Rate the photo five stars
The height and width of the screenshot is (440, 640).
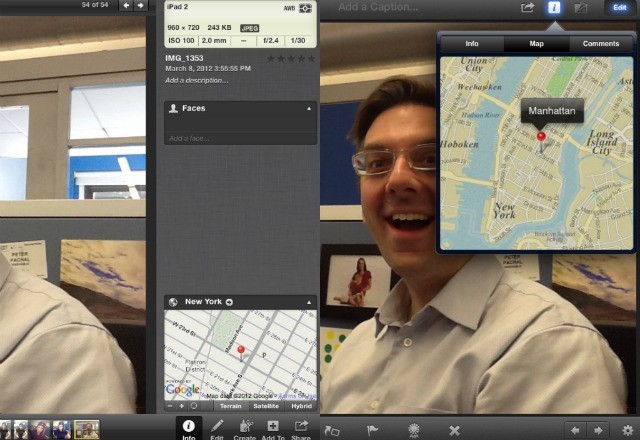pos(311,59)
